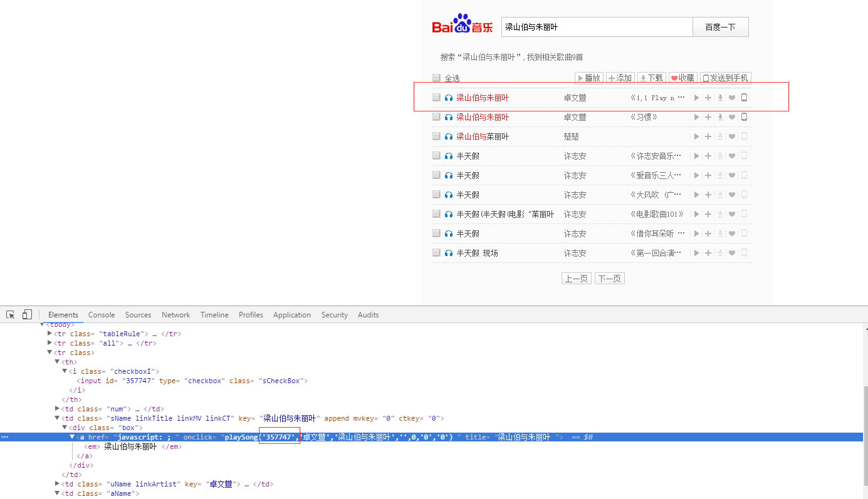Switch to the Console tab

pyautogui.click(x=102, y=315)
